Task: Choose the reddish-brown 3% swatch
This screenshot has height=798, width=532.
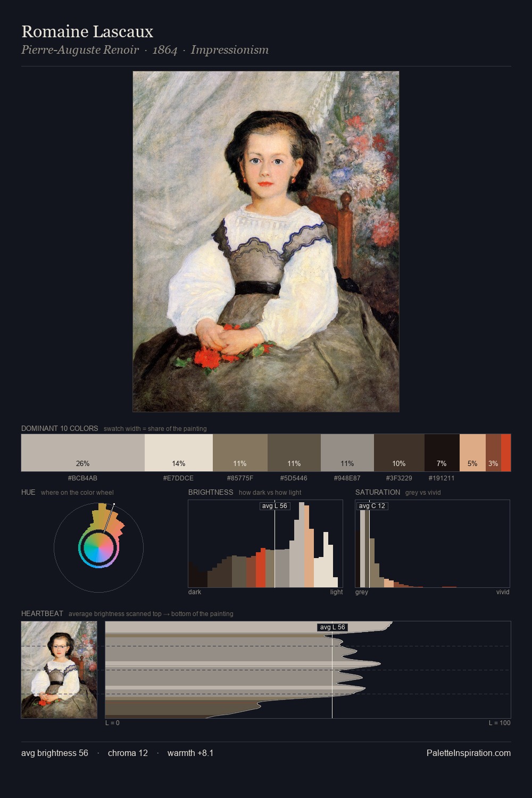Action: (x=493, y=452)
